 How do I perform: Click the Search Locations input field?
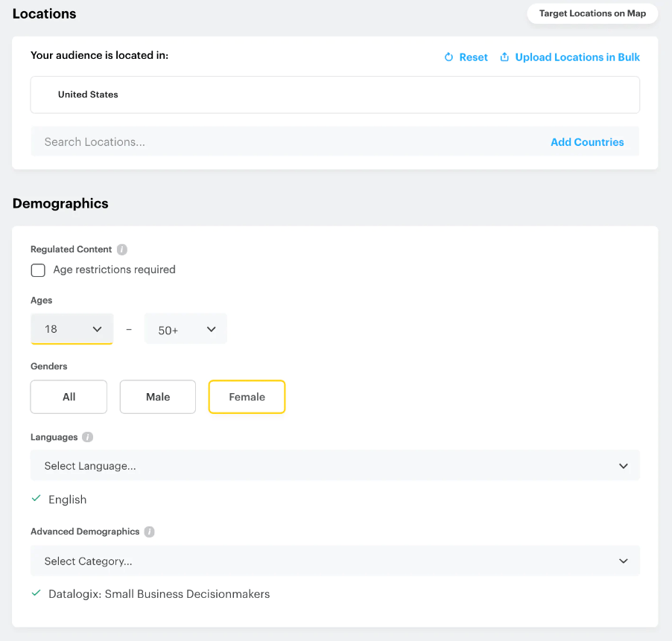pyautogui.click(x=283, y=141)
